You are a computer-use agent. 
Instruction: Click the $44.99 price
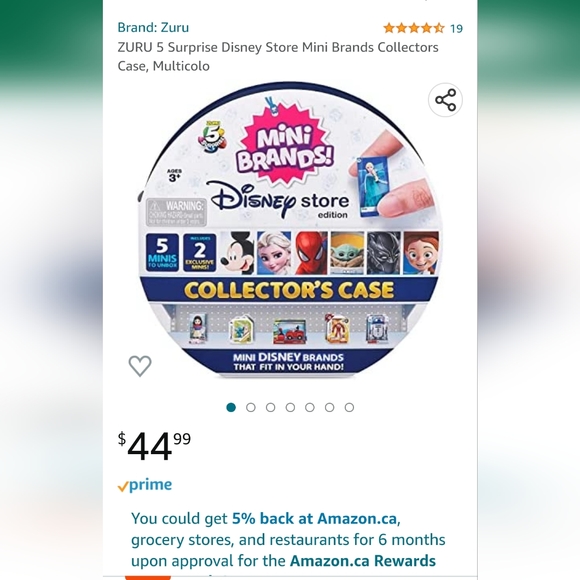pyautogui.click(x=154, y=446)
